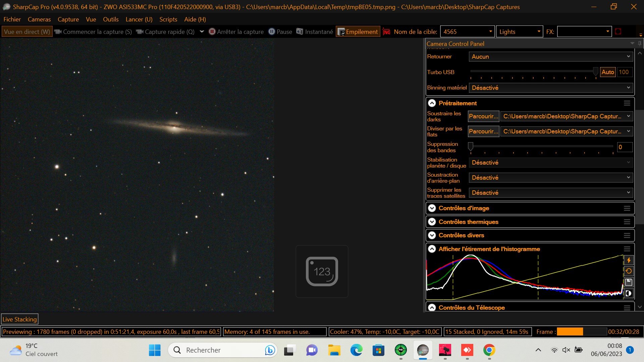
Task: Expand the Contrôles thermiques section
Action: pos(432,222)
